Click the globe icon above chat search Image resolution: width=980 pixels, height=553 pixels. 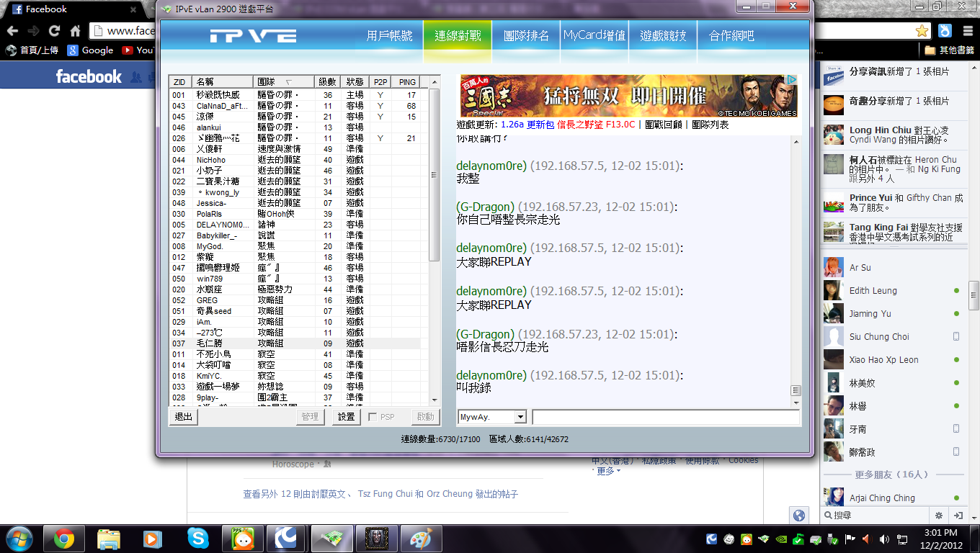pyautogui.click(x=798, y=515)
